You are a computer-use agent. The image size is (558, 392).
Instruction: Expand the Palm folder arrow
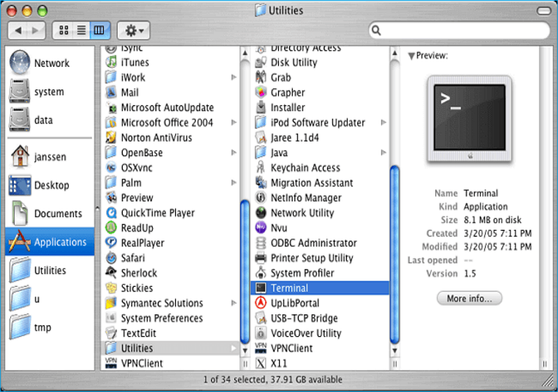234,183
